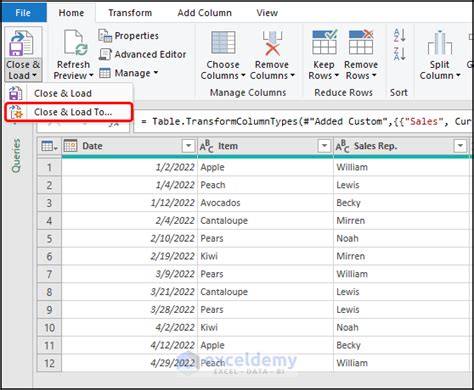Click the Split Column icon
Screen dimensions: 474x390
pos(440,43)
